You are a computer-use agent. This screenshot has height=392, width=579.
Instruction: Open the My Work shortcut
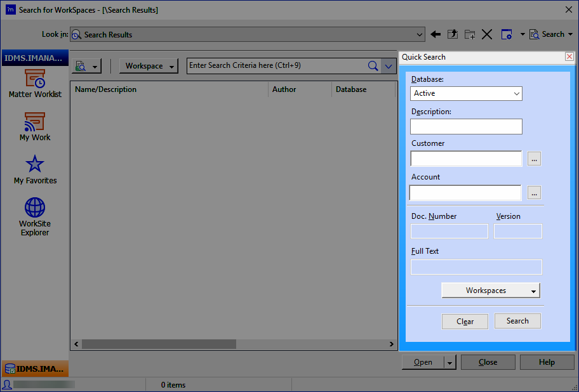point(35,126)
